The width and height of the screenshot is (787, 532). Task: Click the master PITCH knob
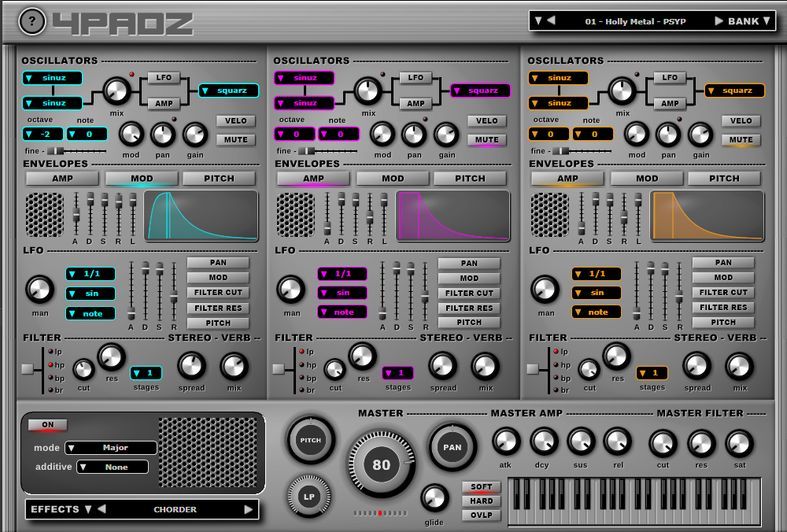pos(310,440)
